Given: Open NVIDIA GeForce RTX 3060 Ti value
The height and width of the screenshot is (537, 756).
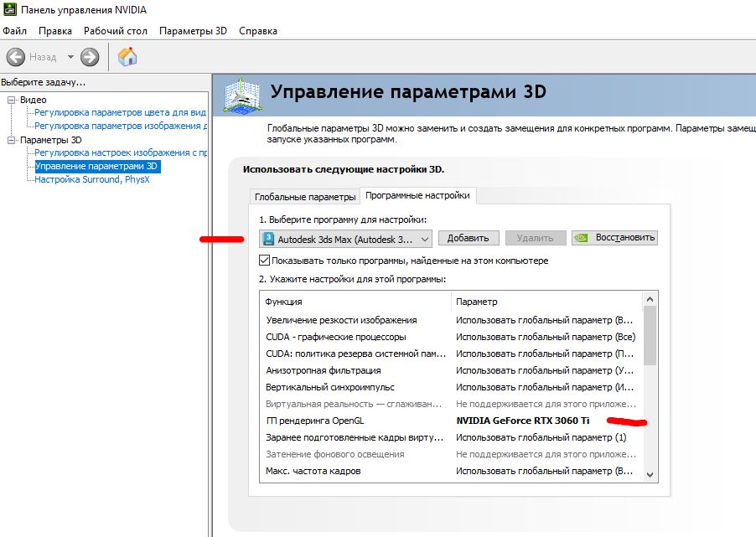Looking at the screenshot, I should coord(523,421).
